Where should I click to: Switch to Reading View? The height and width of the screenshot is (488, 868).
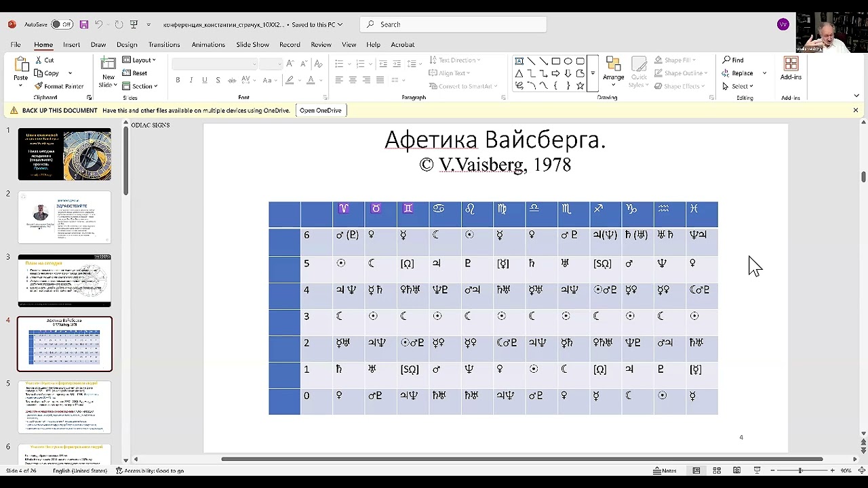tap(736, 470)
